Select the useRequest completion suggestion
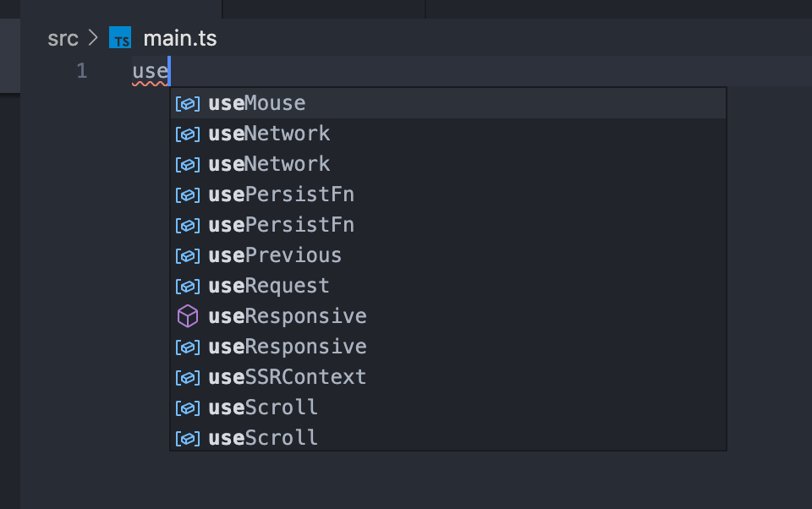Viewport: 812px width, 509px height. pyautogui.click(x=268, y=285)
